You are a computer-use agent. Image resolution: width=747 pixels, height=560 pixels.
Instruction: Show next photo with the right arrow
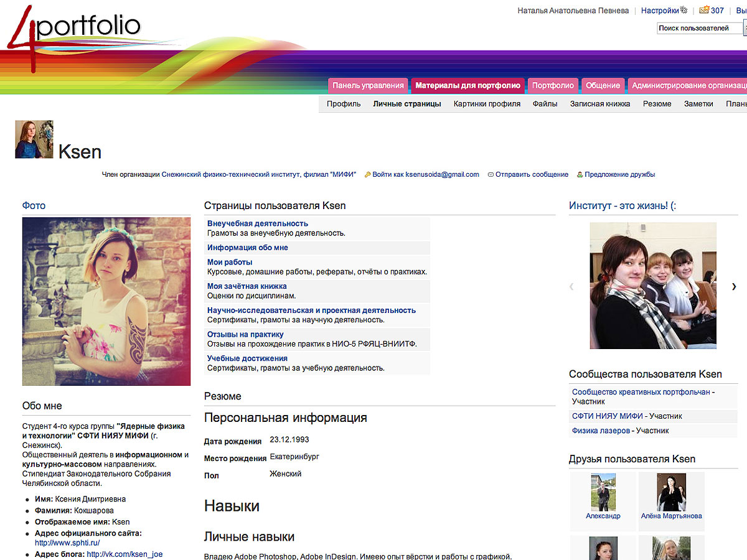click(x=734, y=286)
